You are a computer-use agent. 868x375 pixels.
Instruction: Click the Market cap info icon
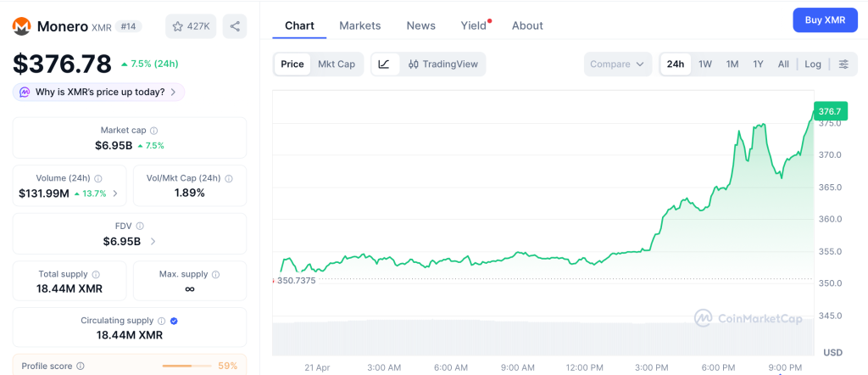click(153, 131)
